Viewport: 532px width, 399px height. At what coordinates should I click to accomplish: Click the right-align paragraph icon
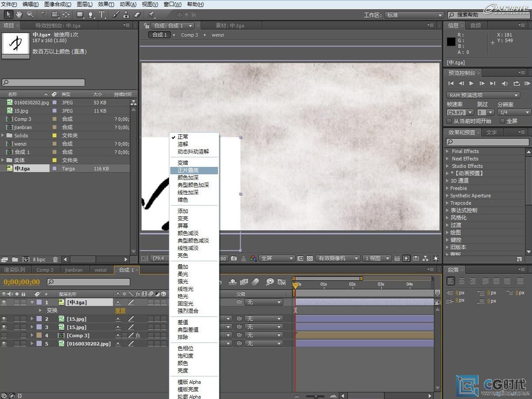coord(473,281)
